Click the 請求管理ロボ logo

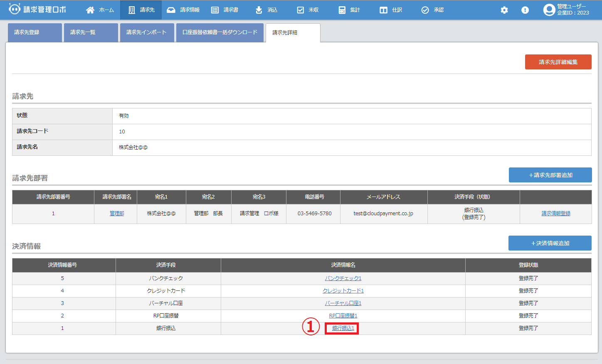(37, 10)
